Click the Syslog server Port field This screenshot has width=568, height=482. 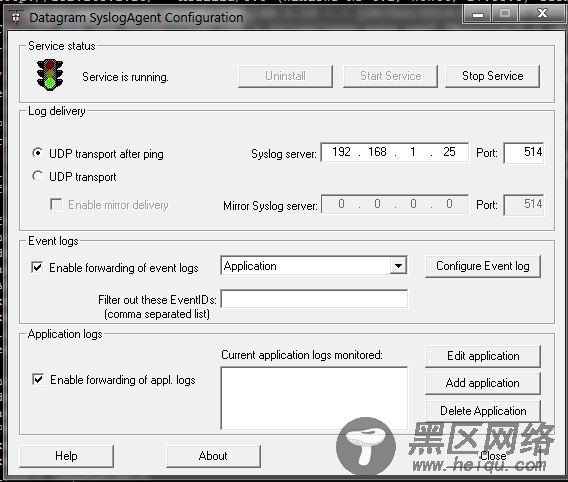click(x=523, y=152)
